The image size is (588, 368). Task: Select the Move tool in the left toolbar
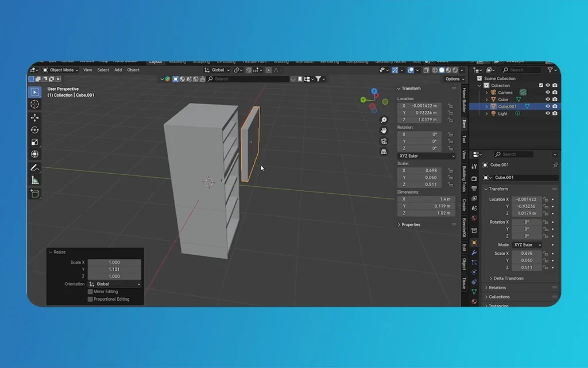point(35,117)
